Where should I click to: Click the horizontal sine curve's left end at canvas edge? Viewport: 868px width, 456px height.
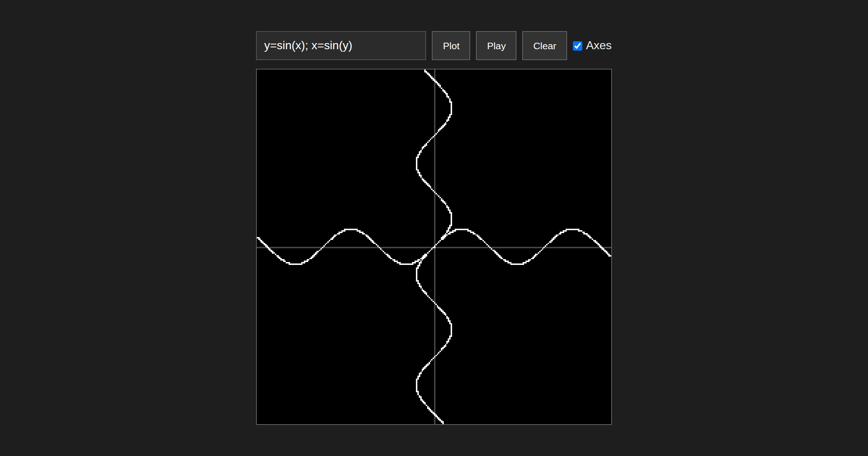258,238
